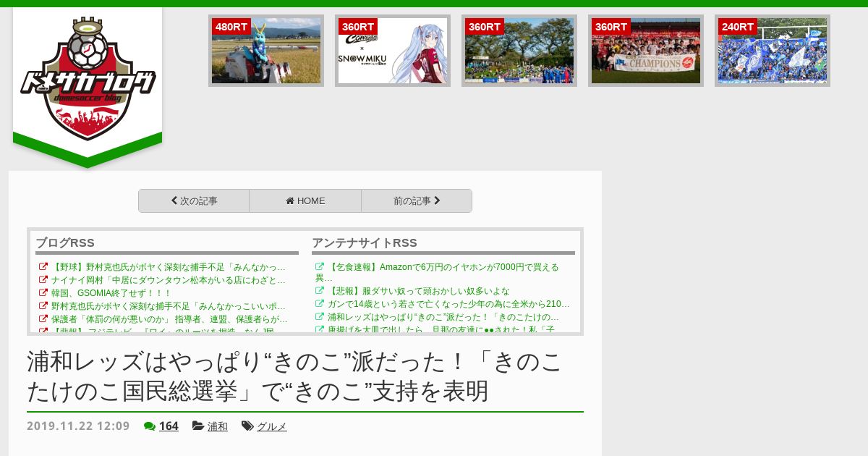Viewport: 868px width, 456px height.
Task: Open the ナイナイ岡村「中居にダウンタウン松本 link
Action: point(168,280)
